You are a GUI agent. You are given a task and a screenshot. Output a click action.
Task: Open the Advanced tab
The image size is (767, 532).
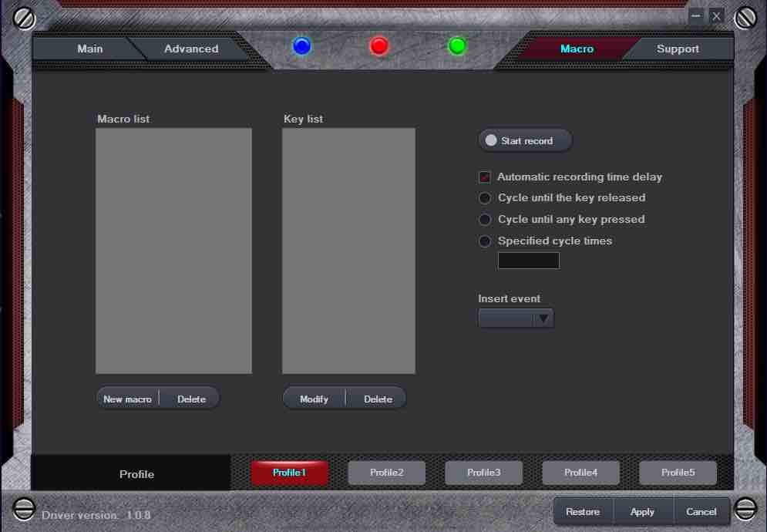point(190,49)
